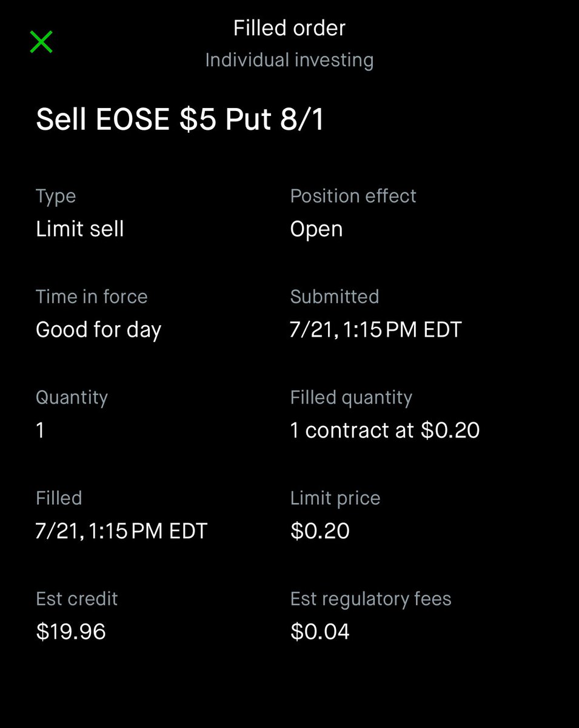This screenshot has height=728, width=579.
Task: Tap the Filled quantity label
Action: [x=351, y=398]
